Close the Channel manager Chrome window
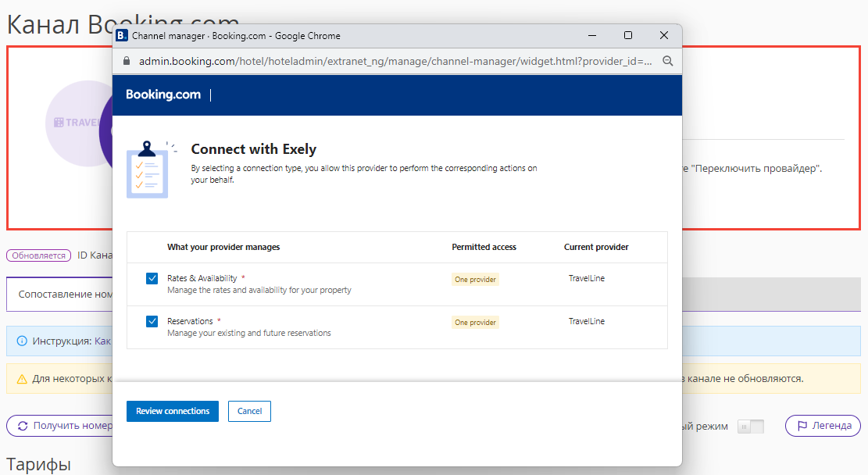The height and width of the screenshot is (475, 868). click(x=664, y=35)
